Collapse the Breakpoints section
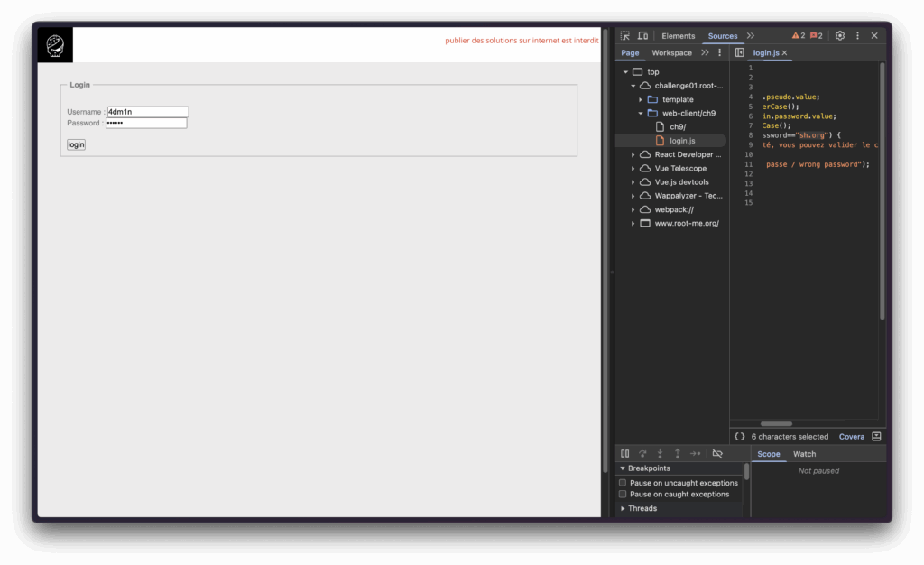924x565 pixels. 623,468
